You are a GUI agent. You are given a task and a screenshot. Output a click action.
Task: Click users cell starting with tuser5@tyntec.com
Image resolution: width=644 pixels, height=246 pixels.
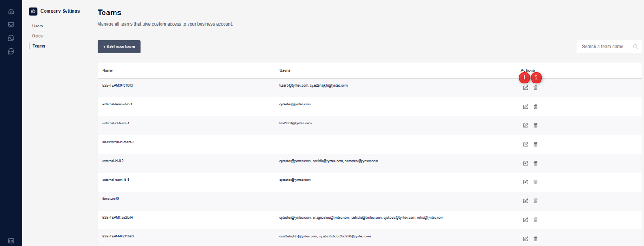[x=313, y=85]
